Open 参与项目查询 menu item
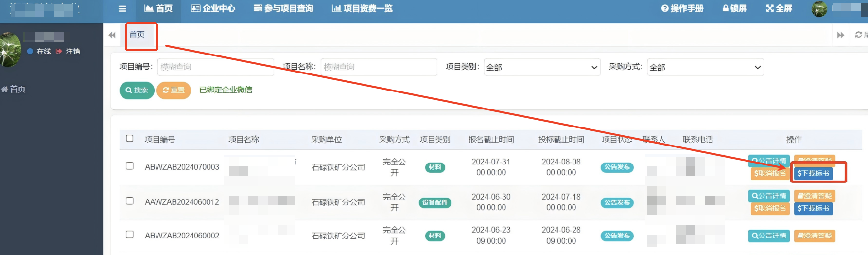This screenshot has height=255, width=868. (x=283, y=9)
